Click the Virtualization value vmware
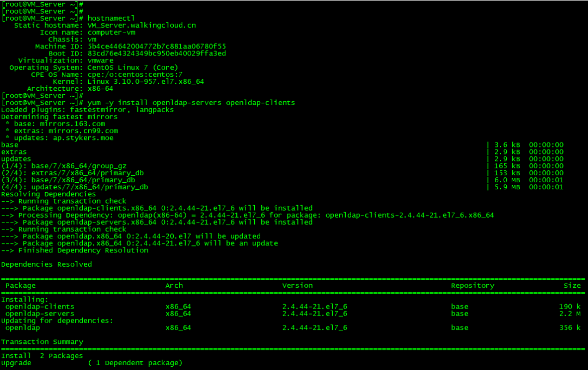Screen dimensions: 588x370 coord(100,61)
